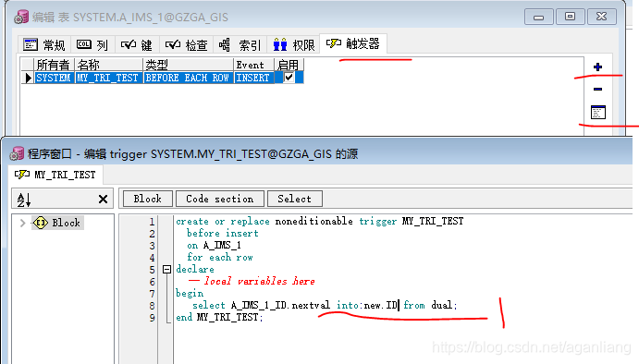Click line number 8 in the gutter
Screen dimensions: 639x364
click(152, 306)
